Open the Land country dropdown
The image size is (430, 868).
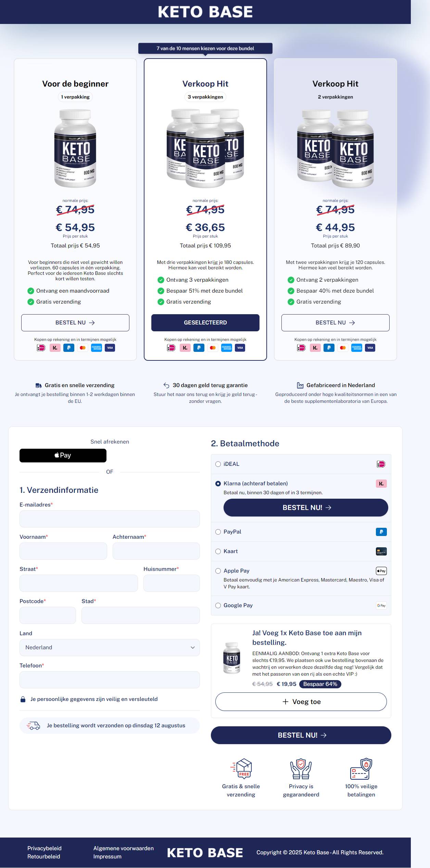pos(110,648)
